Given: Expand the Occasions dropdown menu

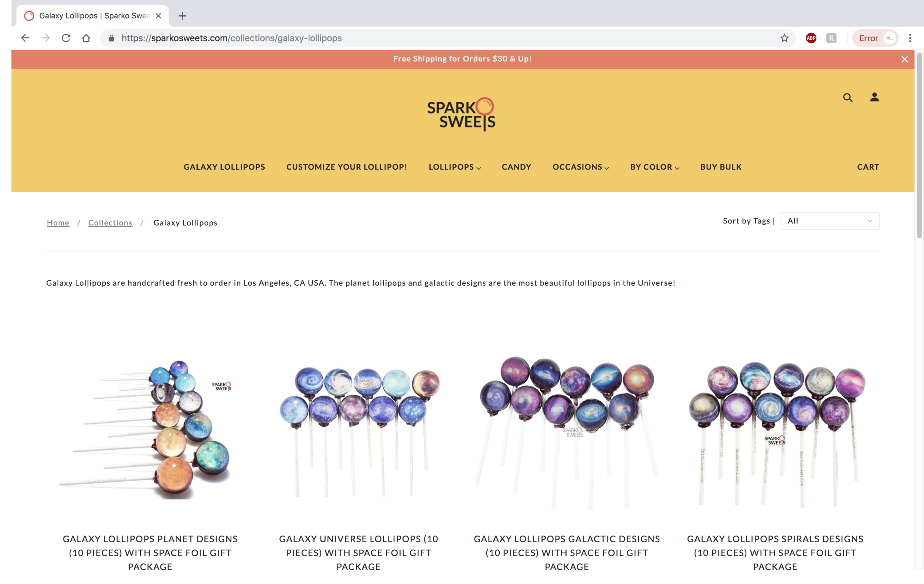Looking at the screenshot, I should click(581, 167).
